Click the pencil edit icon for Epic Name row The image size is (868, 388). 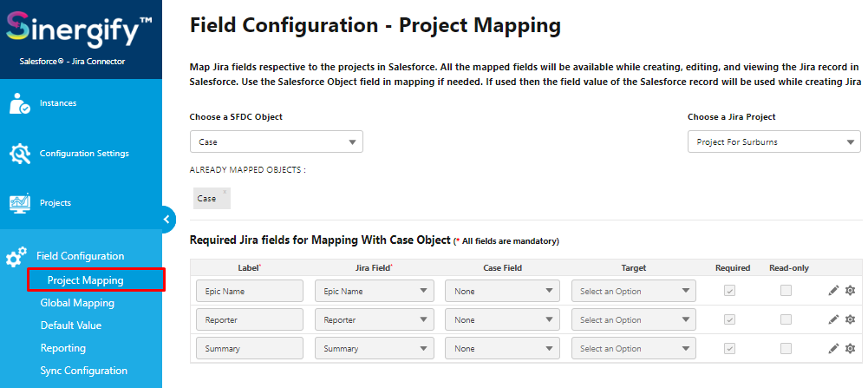tap(833, 291)
